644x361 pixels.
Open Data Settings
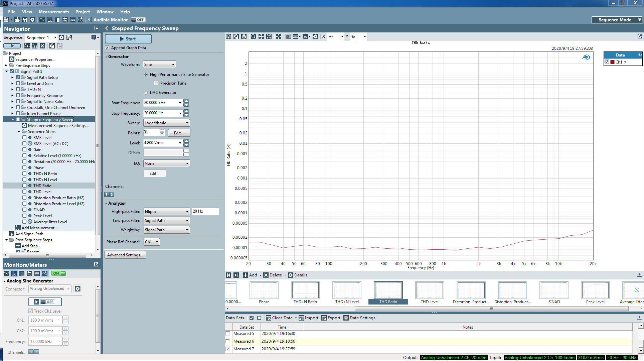359,318
